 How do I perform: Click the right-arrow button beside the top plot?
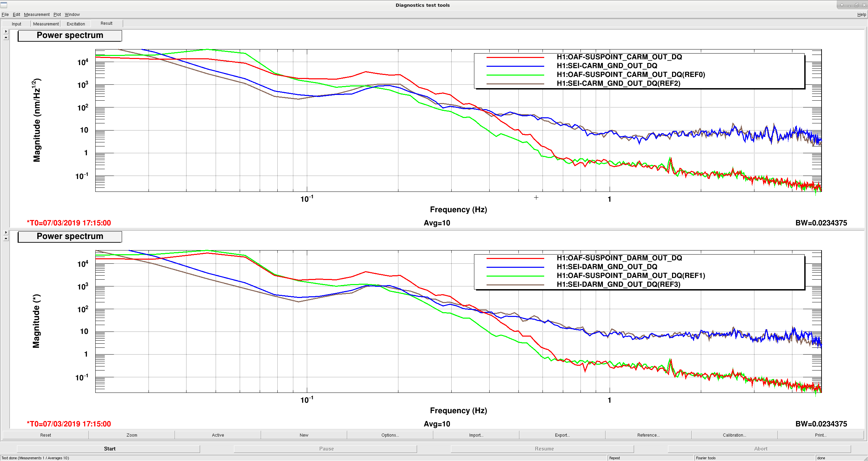[x=6, y=31]
